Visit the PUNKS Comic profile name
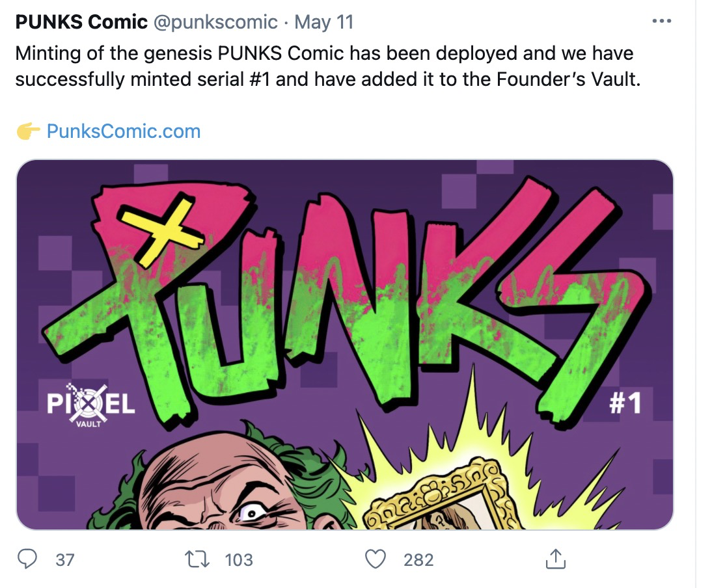712x588 pixels. [81, 21]
